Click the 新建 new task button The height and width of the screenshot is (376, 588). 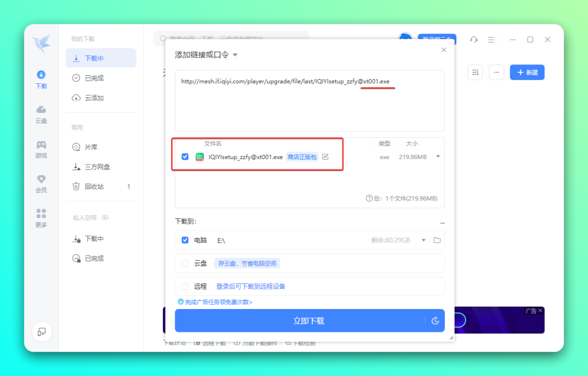[x=527, y=72]
